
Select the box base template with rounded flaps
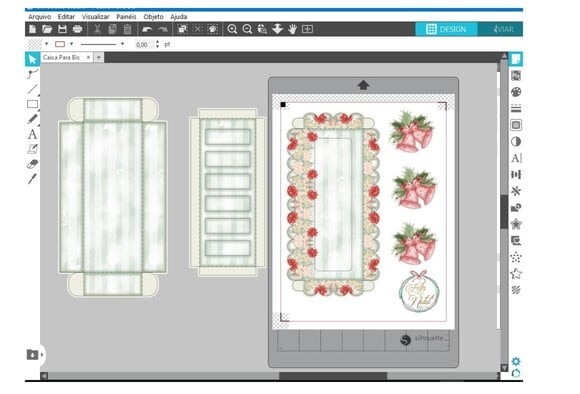point(113,197)
